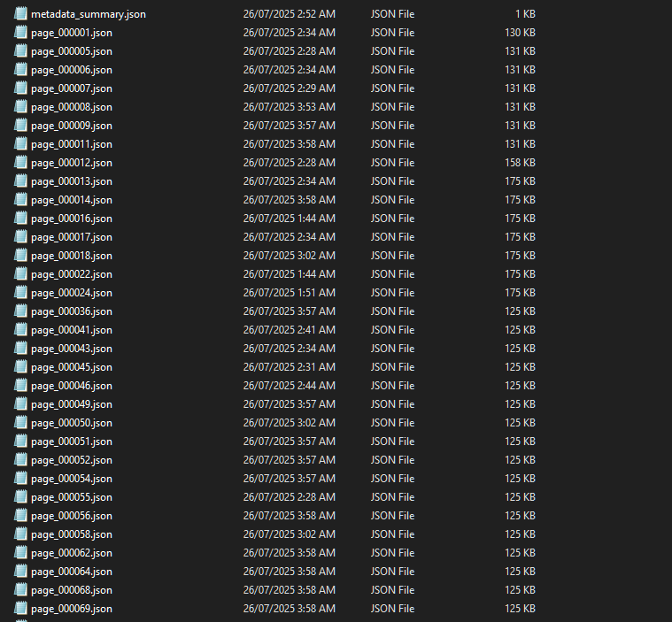This screenshot has height=622, width=672.
Task: Click the 130 KB size of page_000001.json
Action: point(520,33)
